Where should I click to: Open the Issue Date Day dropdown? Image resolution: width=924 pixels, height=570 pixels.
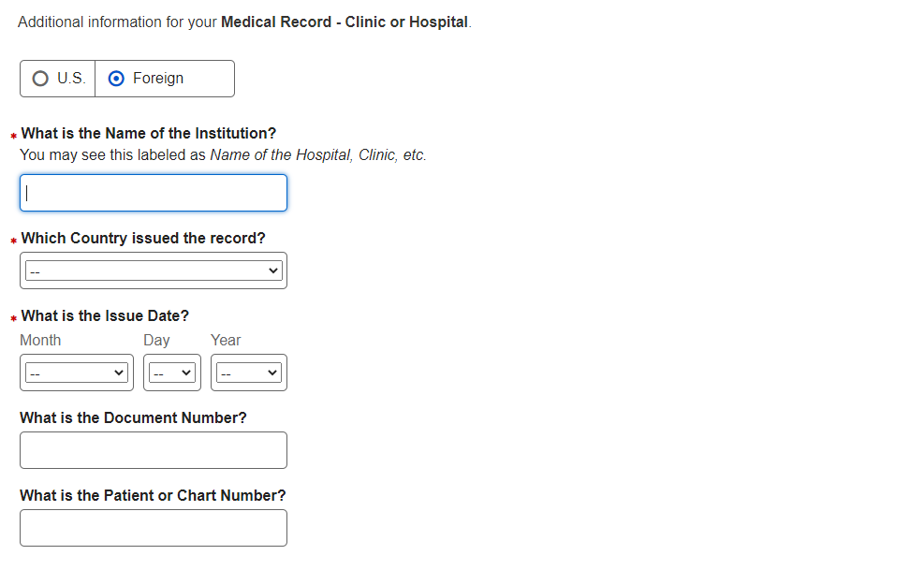[x=171, y=373]
